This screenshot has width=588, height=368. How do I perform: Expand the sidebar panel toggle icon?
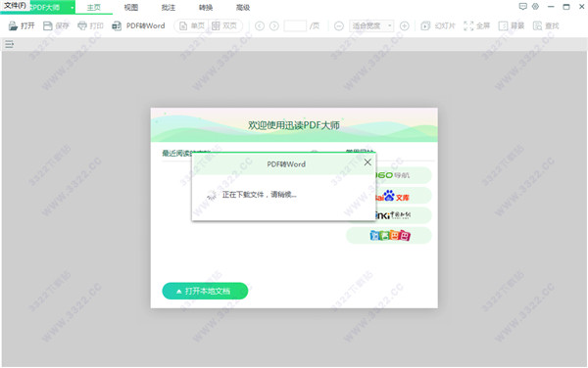pyautogui.click(x=10, y=45)
